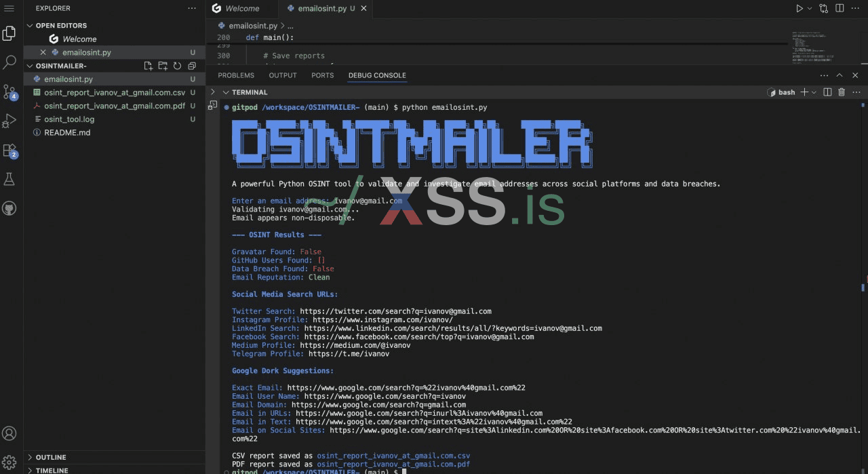The width and height of the screenshot is (868, 474).
Task: Open editor more actions ellipsis
Action: point(856,8)
